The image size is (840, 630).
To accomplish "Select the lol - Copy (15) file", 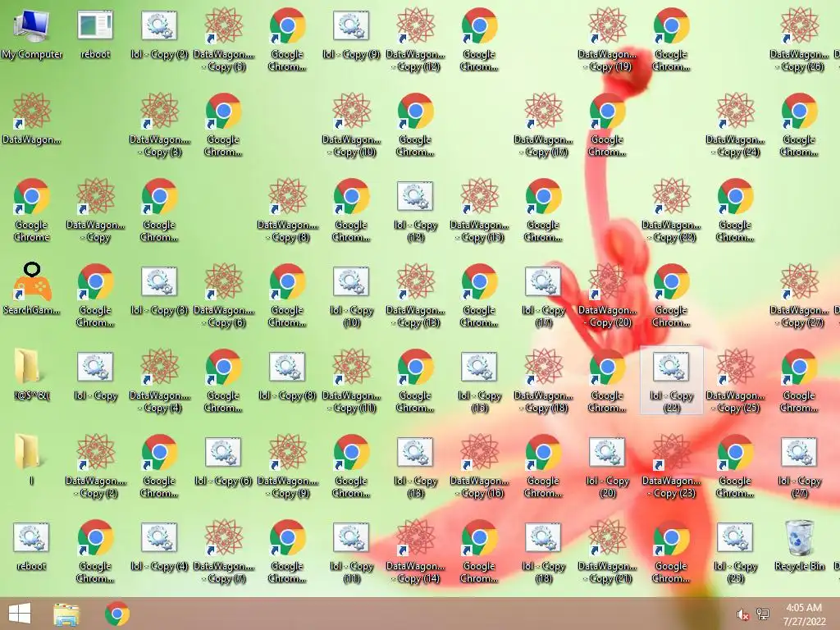I will pos(479,381).
